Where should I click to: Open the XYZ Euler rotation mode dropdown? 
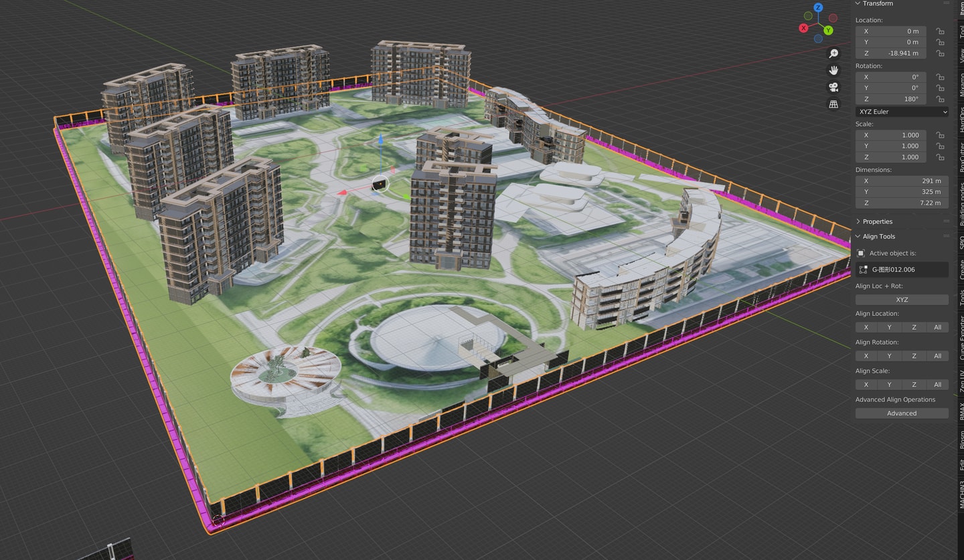tap(902, 112)
